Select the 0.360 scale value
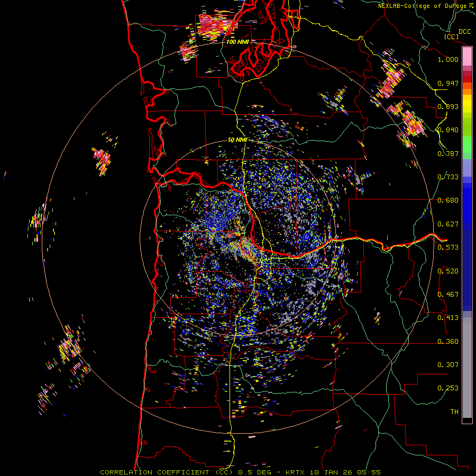This screenshot has height=476, width=476. [x=448, y=342]
